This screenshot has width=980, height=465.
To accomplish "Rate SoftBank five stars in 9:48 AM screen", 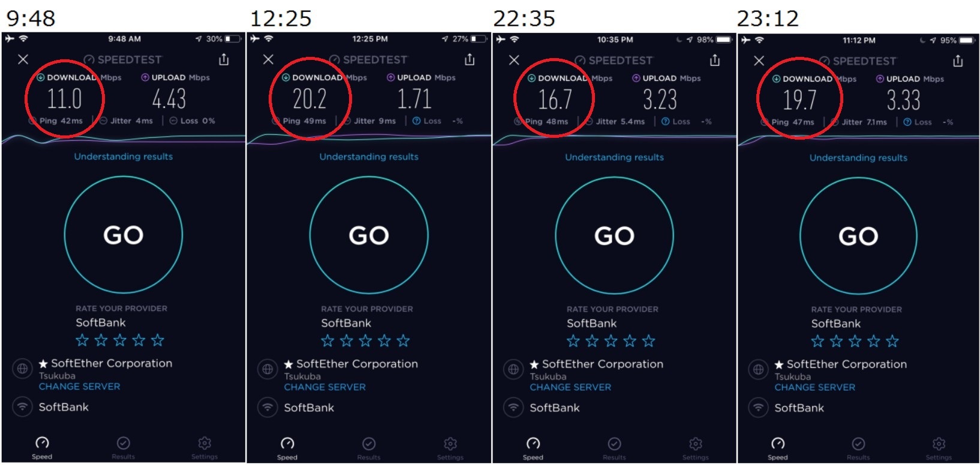I will coord(158,340).
